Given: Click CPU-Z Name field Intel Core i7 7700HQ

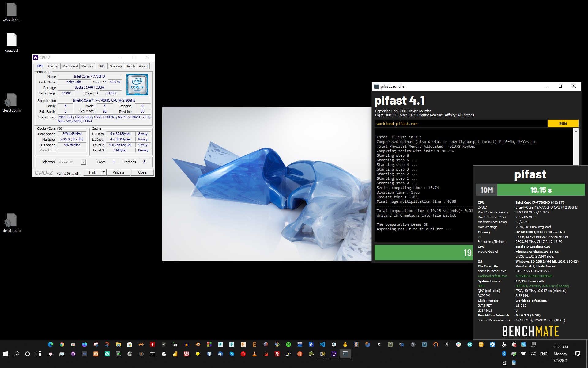Looking at the screenshot, I should (x=89, y=76).
